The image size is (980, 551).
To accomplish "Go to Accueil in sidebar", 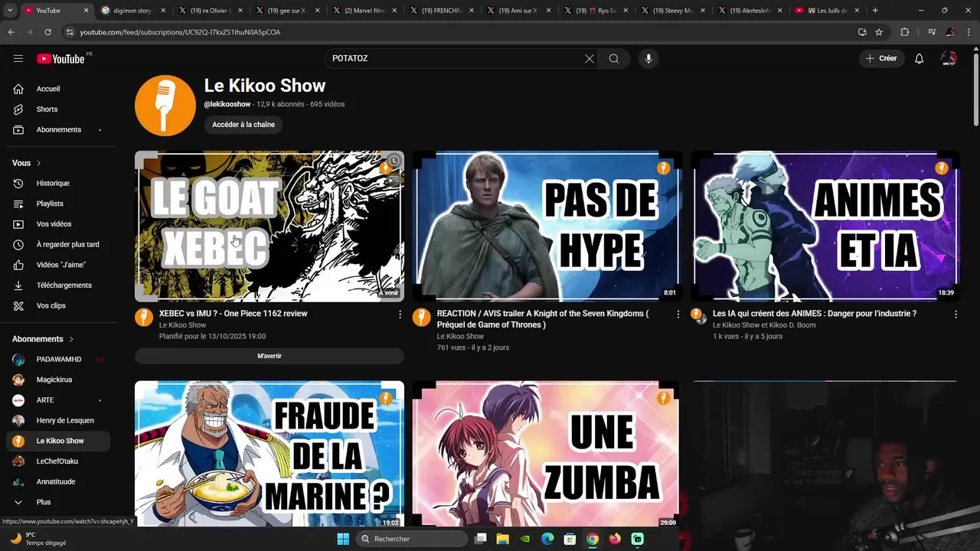I will pos(58,89).
